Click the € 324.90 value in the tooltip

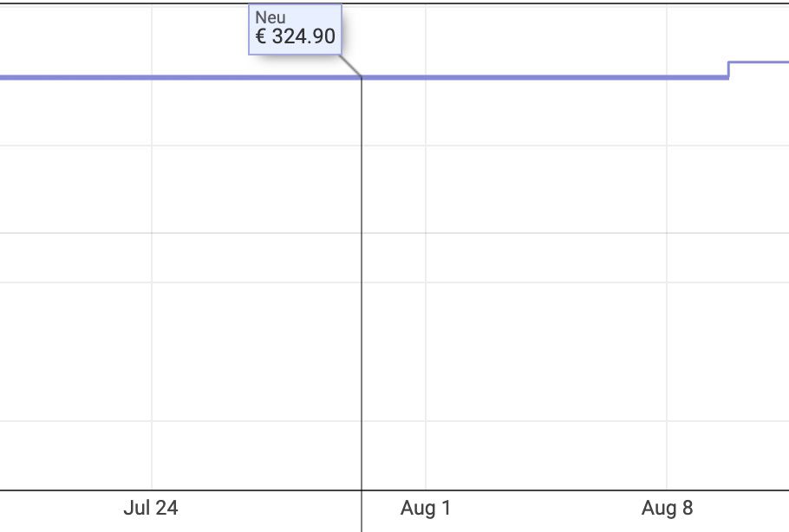296,36
